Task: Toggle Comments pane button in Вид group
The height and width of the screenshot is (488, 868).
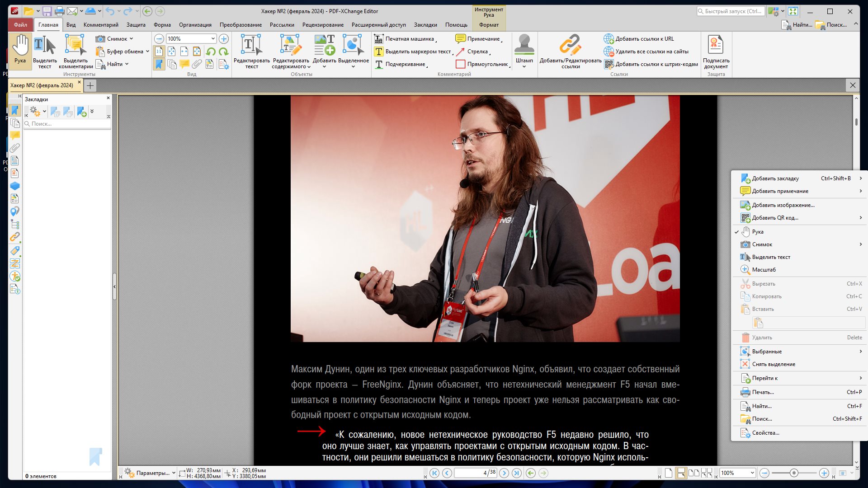Action: pos(184,64)
